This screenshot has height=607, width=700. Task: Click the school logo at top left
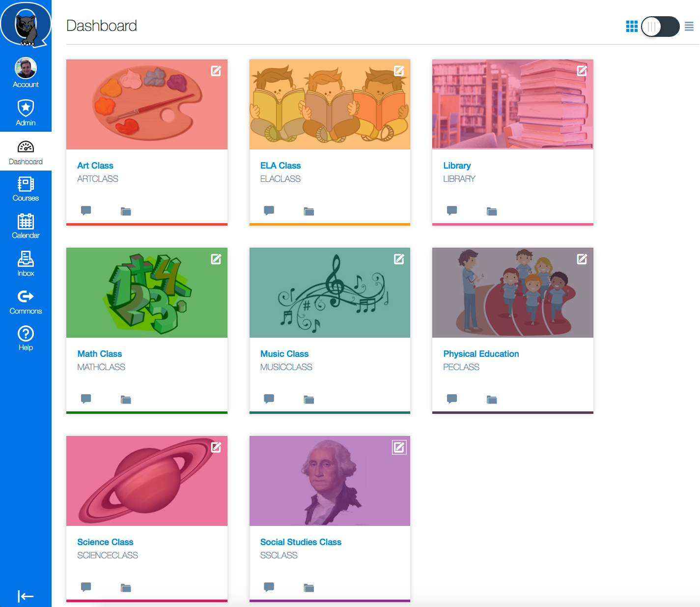click(x=26, y=24)
